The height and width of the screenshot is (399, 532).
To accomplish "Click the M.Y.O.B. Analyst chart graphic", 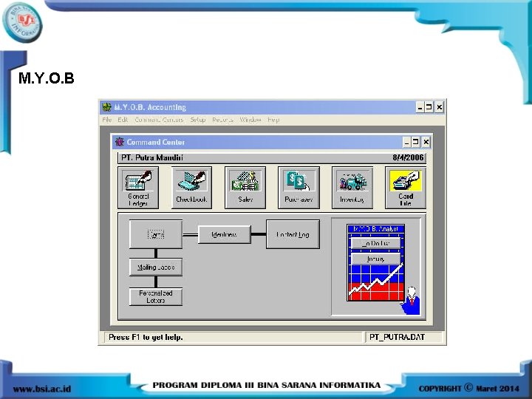I will [376, 262].
